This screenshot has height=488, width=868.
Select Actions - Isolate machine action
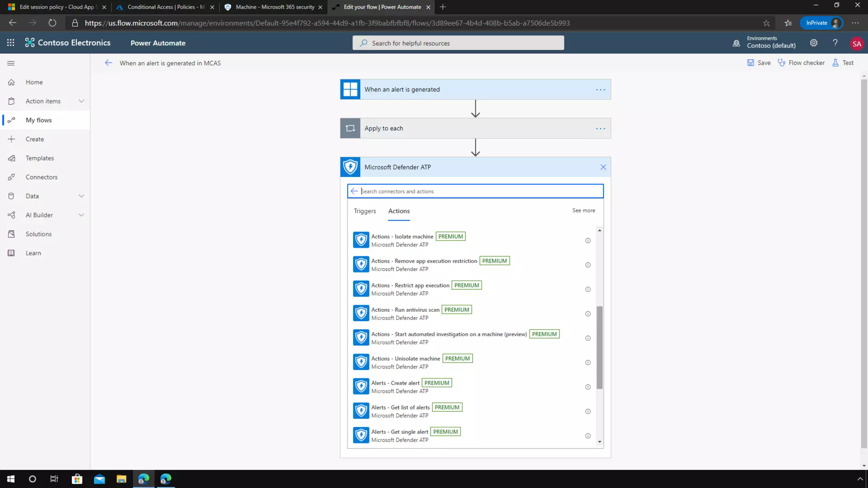[x=473, y=240]
